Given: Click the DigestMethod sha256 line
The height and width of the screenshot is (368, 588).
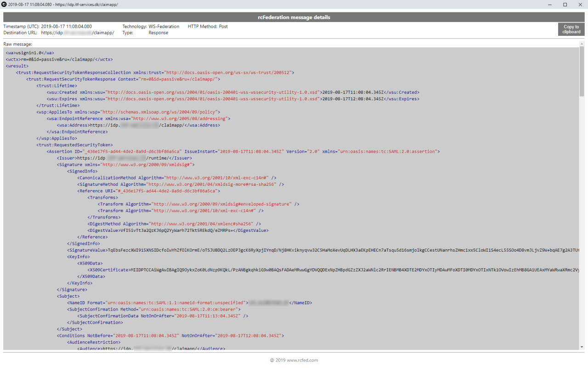Looking at the screenshot, I should (174, 224).
